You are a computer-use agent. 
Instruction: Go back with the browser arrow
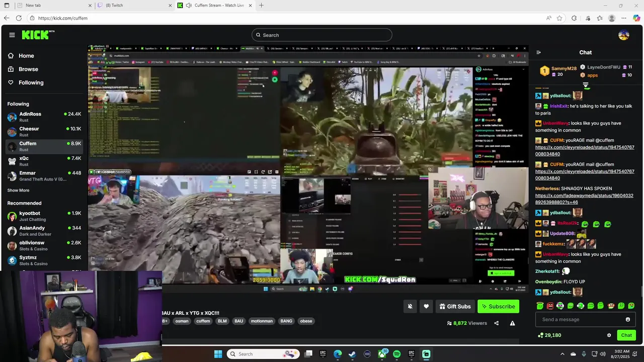tap(7, 18)
